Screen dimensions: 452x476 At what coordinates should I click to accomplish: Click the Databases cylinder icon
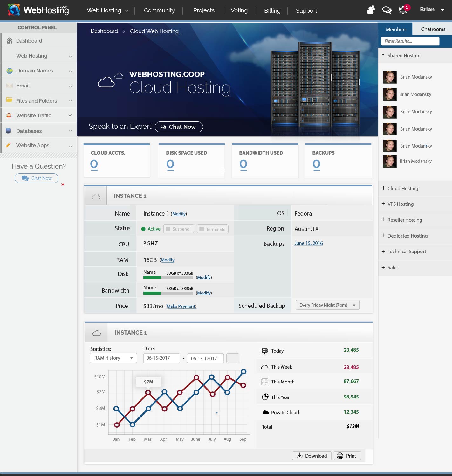(x=9, y=131)
